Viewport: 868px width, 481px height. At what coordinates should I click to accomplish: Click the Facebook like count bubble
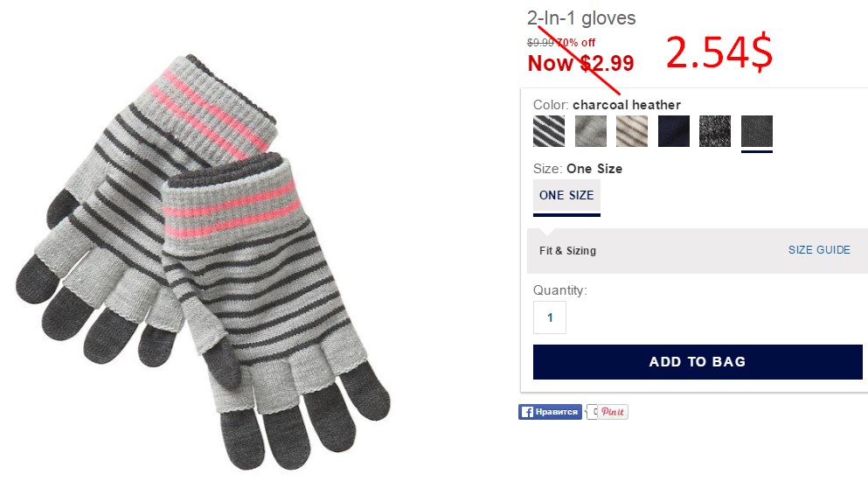pos(593,412)
